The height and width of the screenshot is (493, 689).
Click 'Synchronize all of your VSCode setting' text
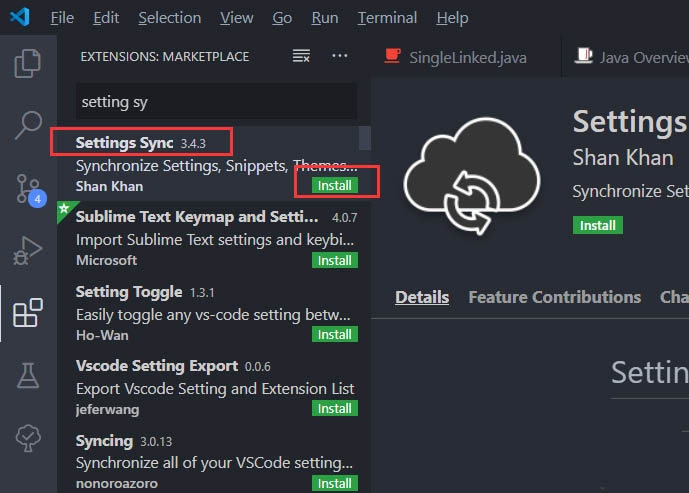pos(214,463)
